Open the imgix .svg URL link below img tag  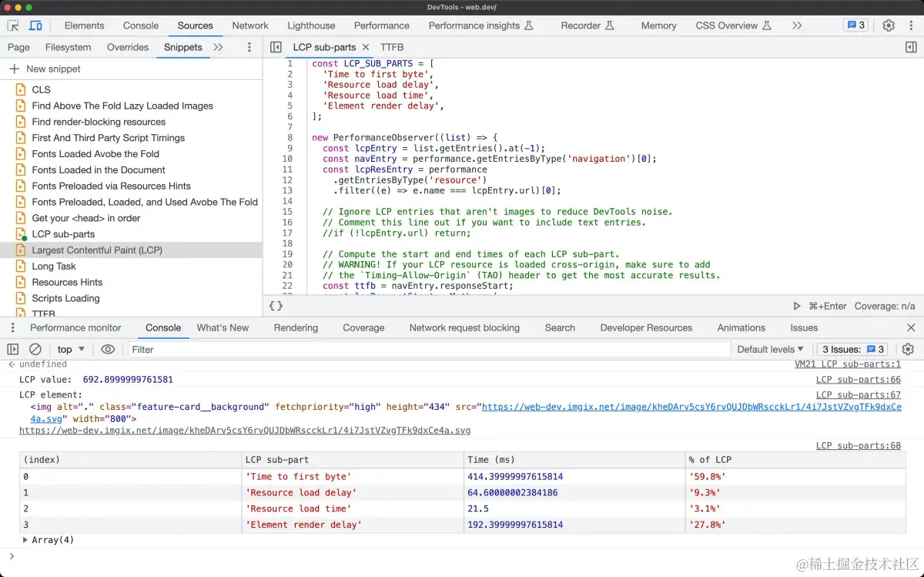245,431
